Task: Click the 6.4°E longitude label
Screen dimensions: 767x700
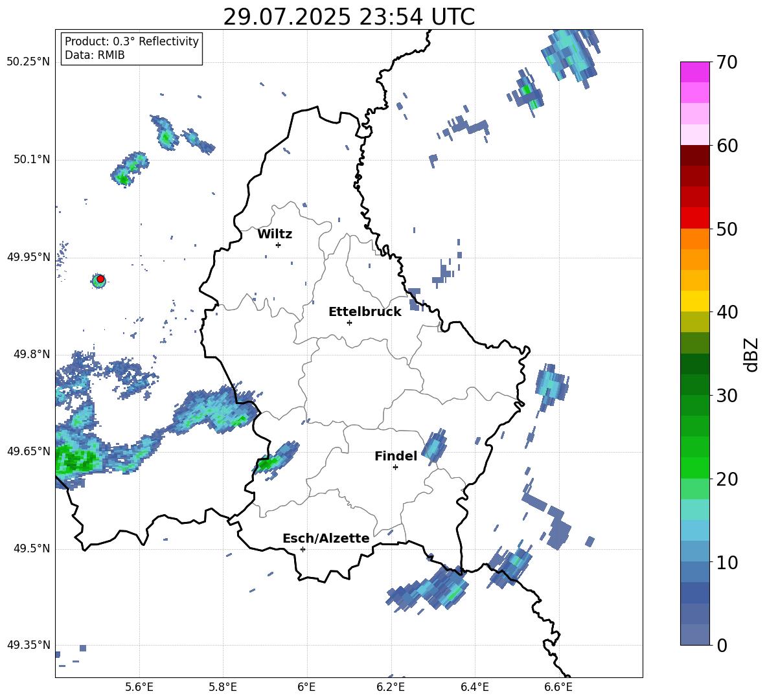Action: pos(474,687)
